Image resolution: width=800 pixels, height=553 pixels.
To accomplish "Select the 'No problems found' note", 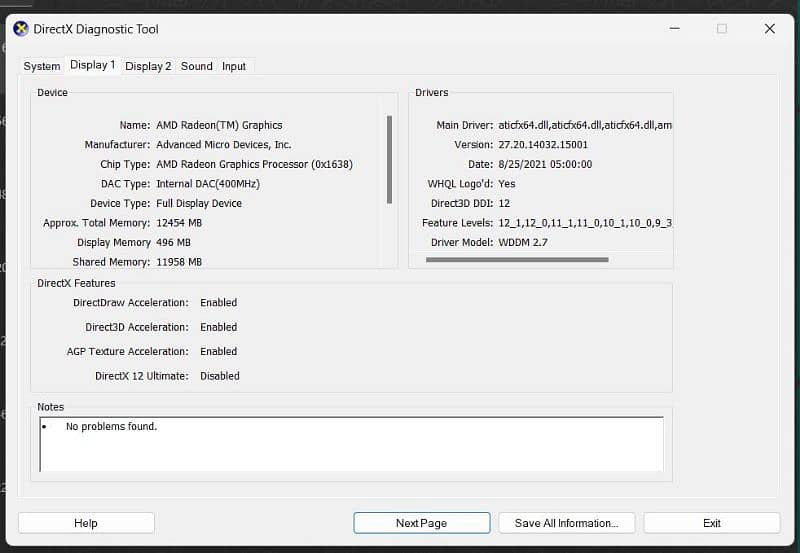I will tap(111, 427).
